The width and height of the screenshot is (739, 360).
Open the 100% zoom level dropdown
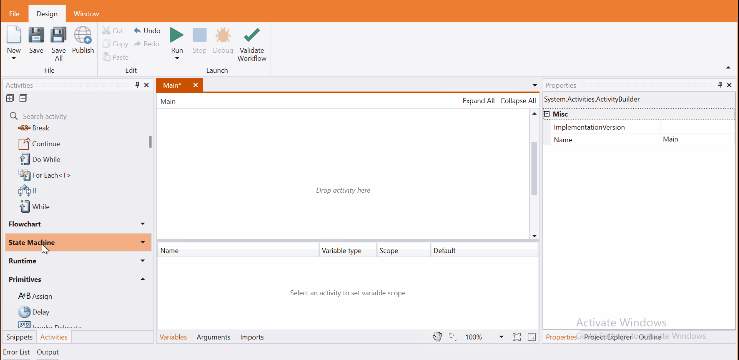click(501, 337)
